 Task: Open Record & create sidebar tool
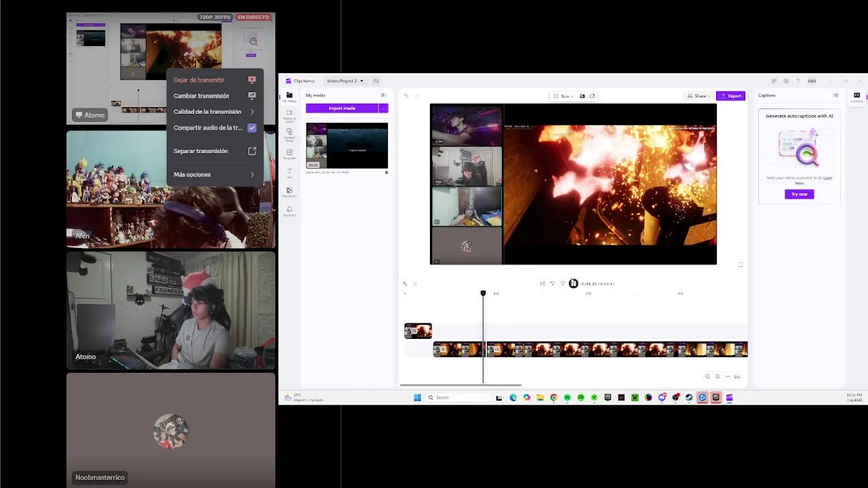290,116
